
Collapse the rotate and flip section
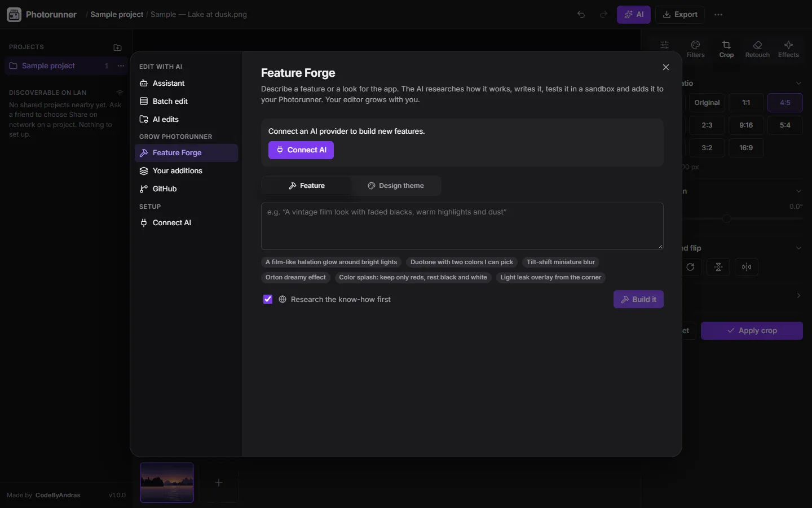click(x=798, y=248)
